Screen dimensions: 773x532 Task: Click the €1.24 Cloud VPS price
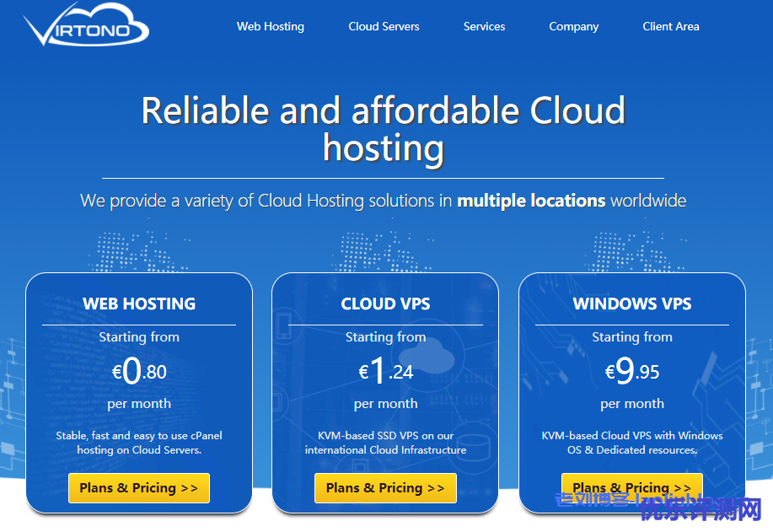click(x=385, y=371)
